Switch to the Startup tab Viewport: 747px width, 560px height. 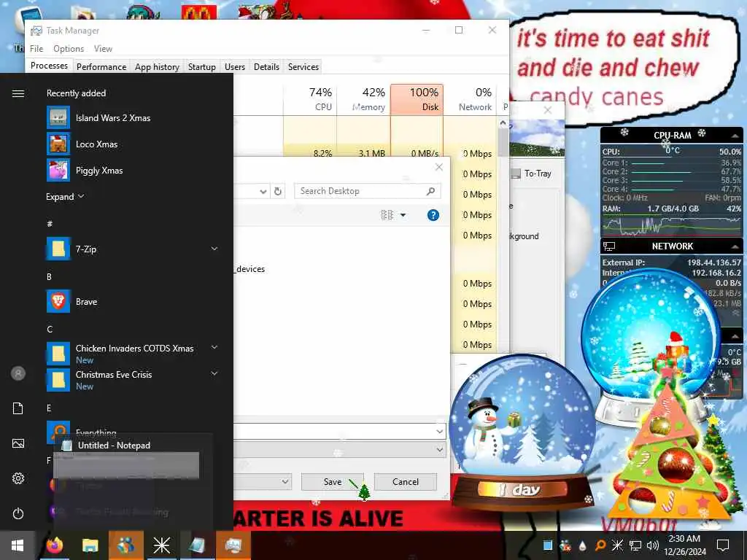(201, 66)
